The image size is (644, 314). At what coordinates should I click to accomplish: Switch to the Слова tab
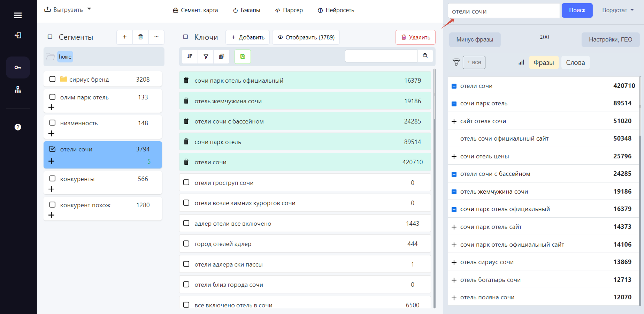click(575, 62)
